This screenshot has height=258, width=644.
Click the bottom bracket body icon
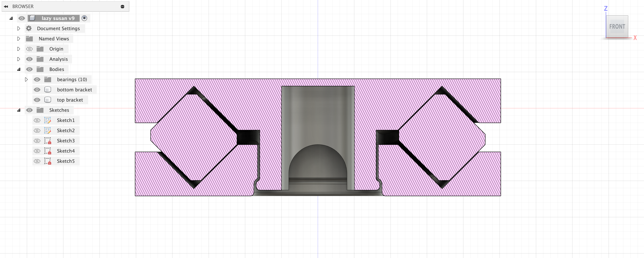tap(47, 89)
